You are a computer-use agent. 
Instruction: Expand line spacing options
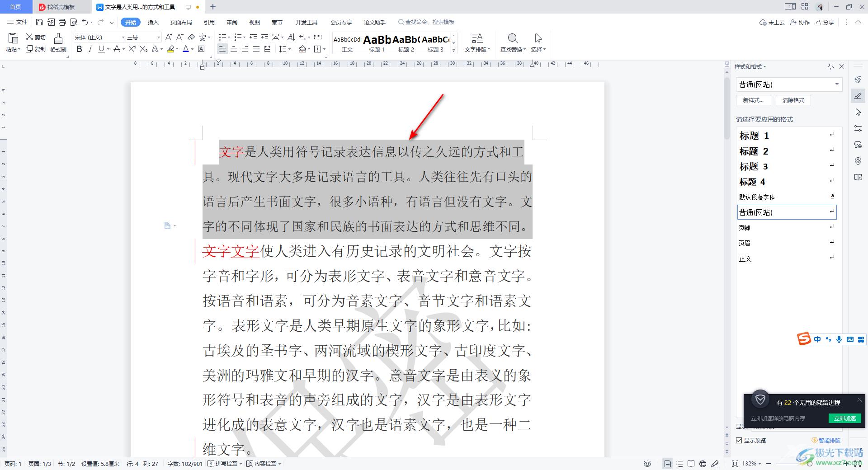[290, 49]
